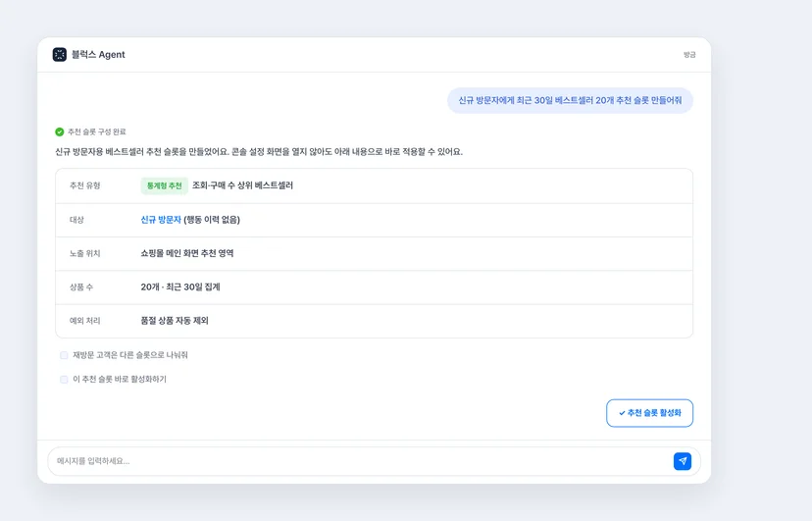Click 품절 상품 자동 제외 value
This screenshot has height=521, width=812.
175,321
